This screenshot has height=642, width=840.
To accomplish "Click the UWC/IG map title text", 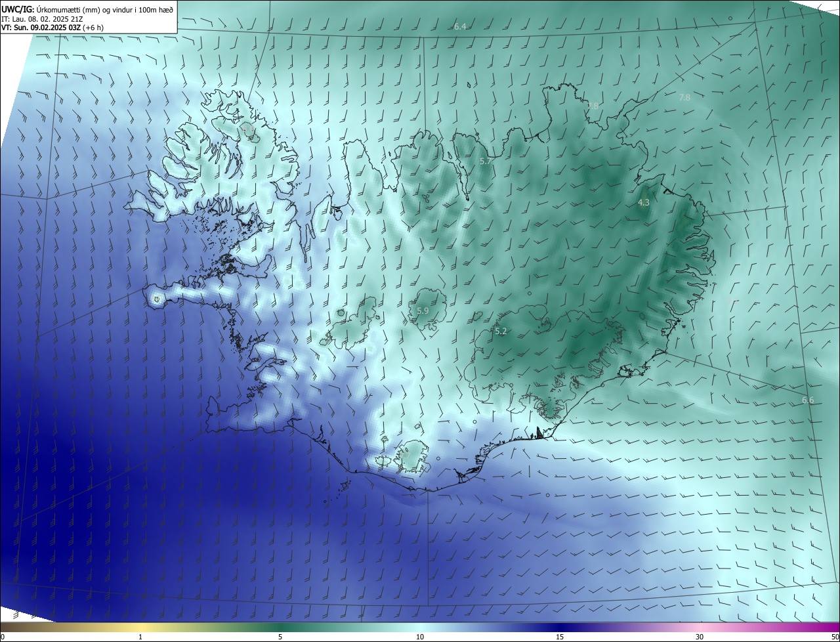I will point(87,9).
